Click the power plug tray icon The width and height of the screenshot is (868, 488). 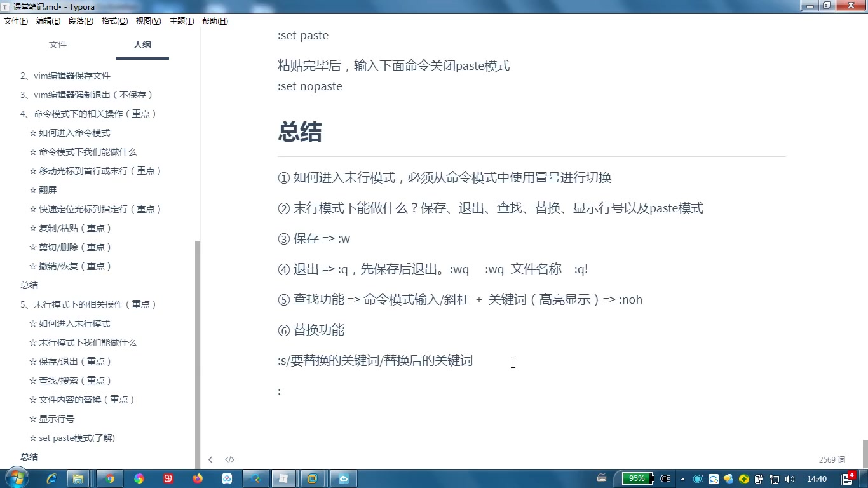pyautogui.click(x=666, y=478)
